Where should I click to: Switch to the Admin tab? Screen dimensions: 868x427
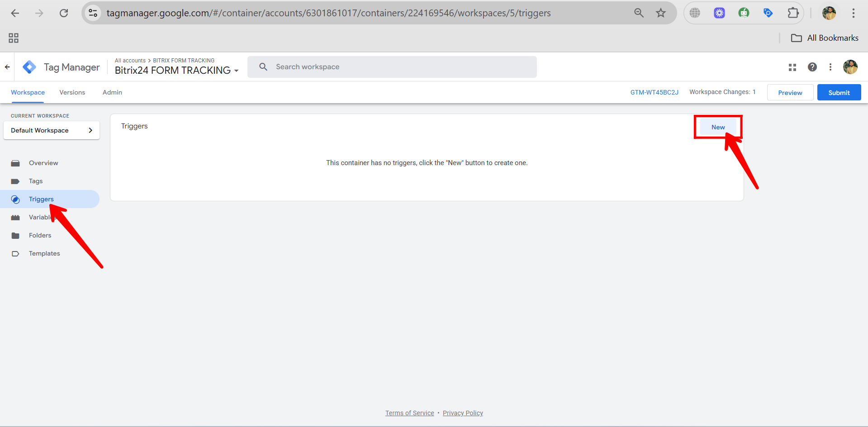112,92
